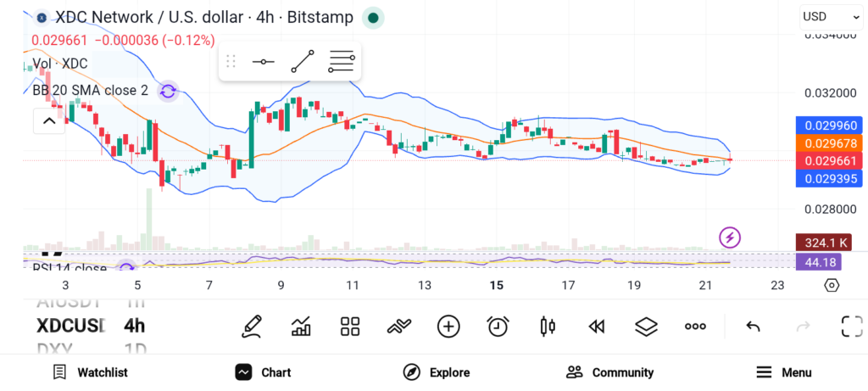The width and height of the screenshot is (868, 391).
Task: Click the 324.1 K volume label
Action: (823, 243)
